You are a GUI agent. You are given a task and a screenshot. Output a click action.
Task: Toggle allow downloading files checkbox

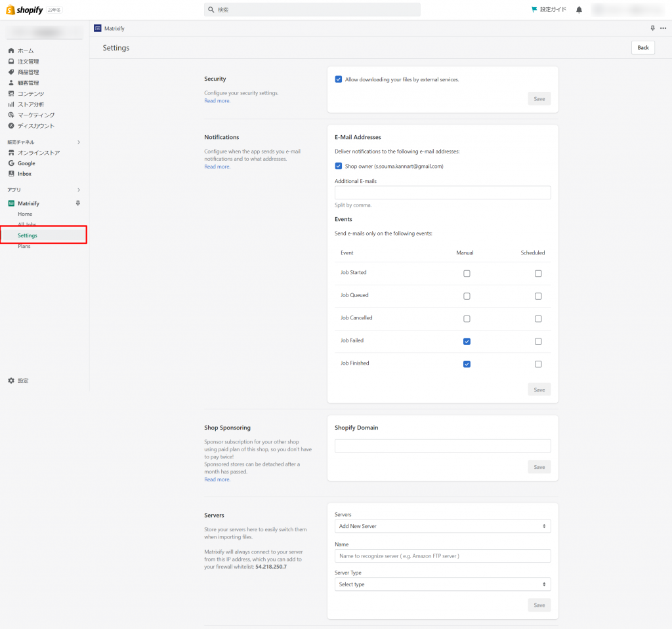[x=339, y=79]
